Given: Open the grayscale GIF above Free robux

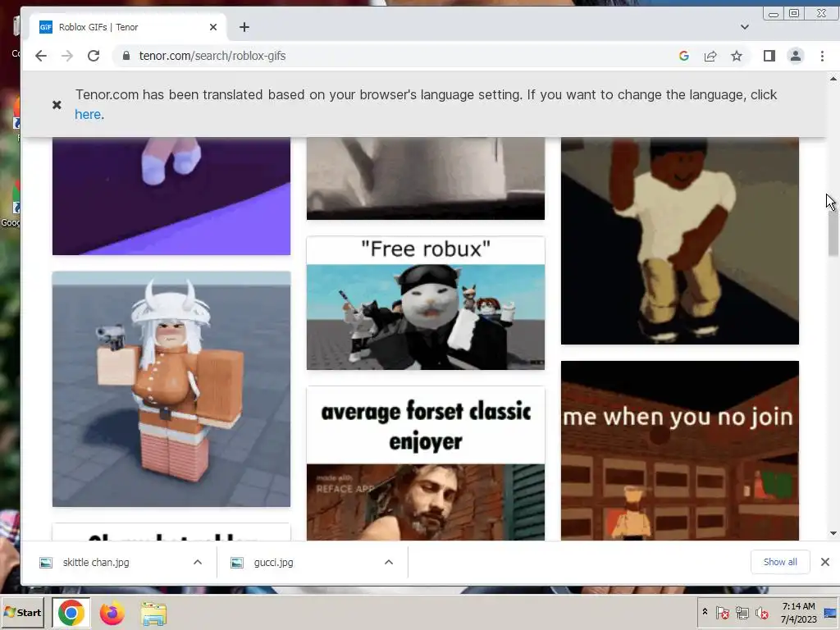Looking at the screenshot, I should [426, 178].
